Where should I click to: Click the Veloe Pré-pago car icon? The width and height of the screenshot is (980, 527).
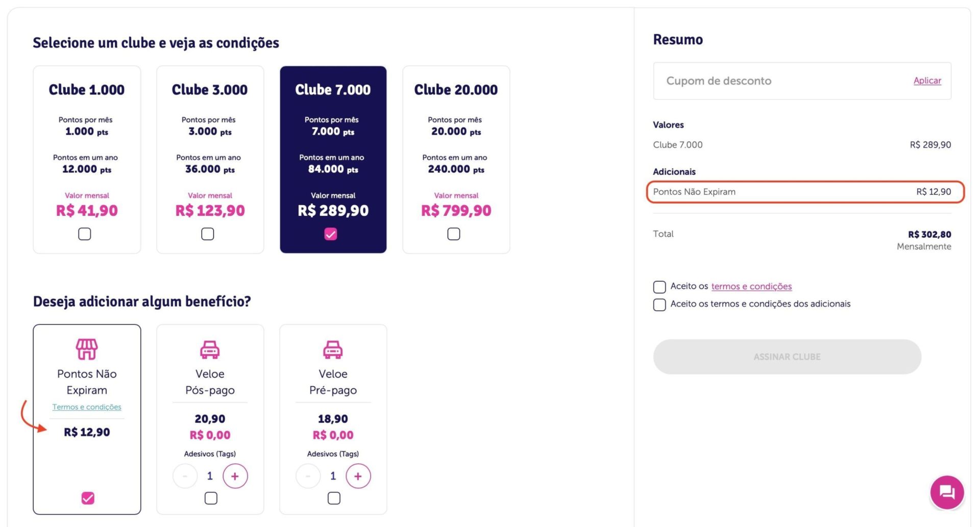click(x=333, y=349)
